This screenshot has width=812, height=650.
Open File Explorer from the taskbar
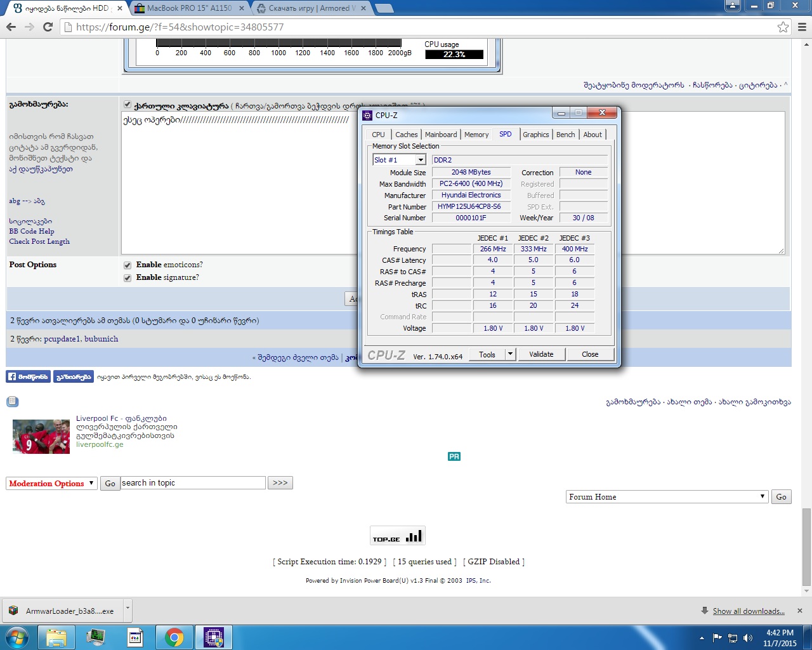click(x=56, y=637)
